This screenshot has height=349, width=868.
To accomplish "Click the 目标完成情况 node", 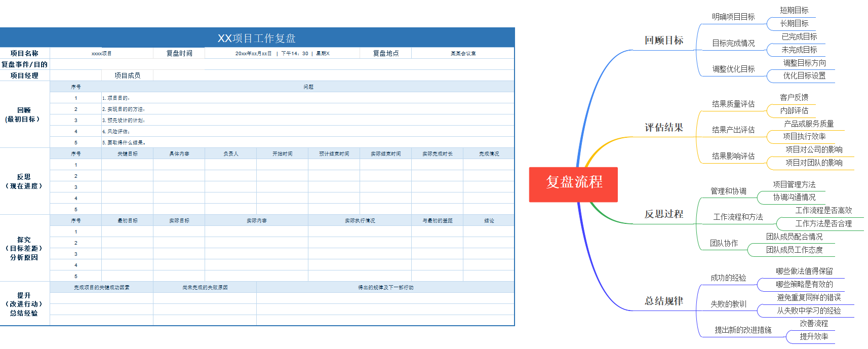I will coord(733,43).
